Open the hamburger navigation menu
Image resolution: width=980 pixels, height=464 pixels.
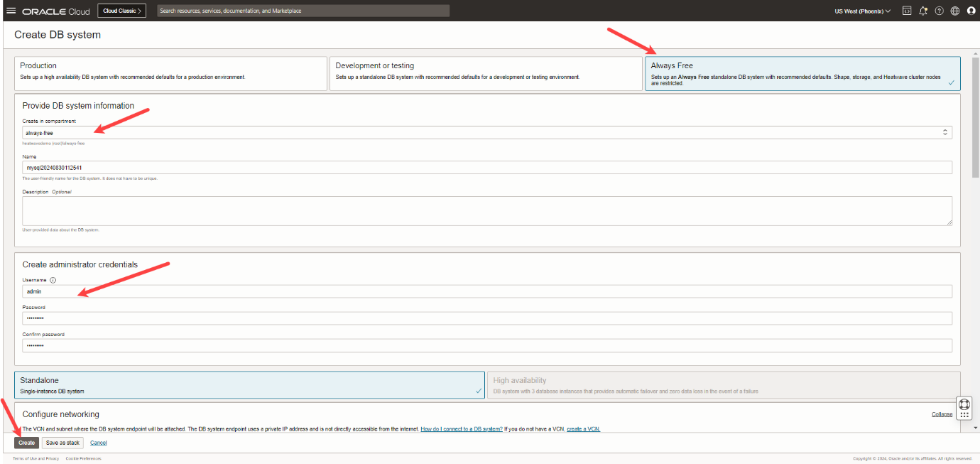point(11,11)
